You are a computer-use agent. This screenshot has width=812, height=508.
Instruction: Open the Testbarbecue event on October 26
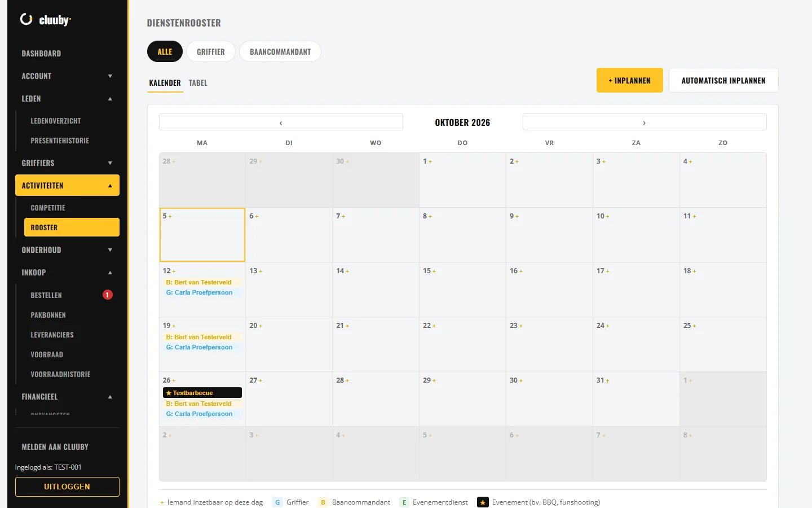202,393
